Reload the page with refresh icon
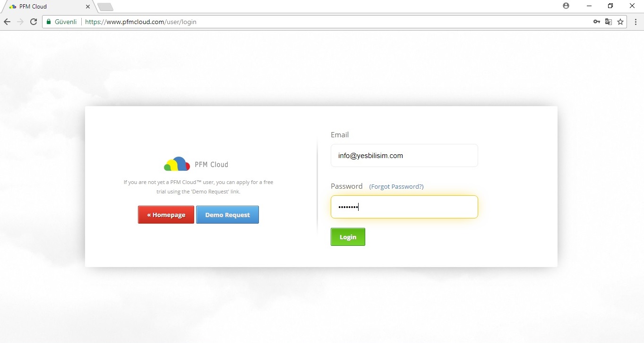The width and height of the screenshot is (644, 343). (x=34, y=22)
